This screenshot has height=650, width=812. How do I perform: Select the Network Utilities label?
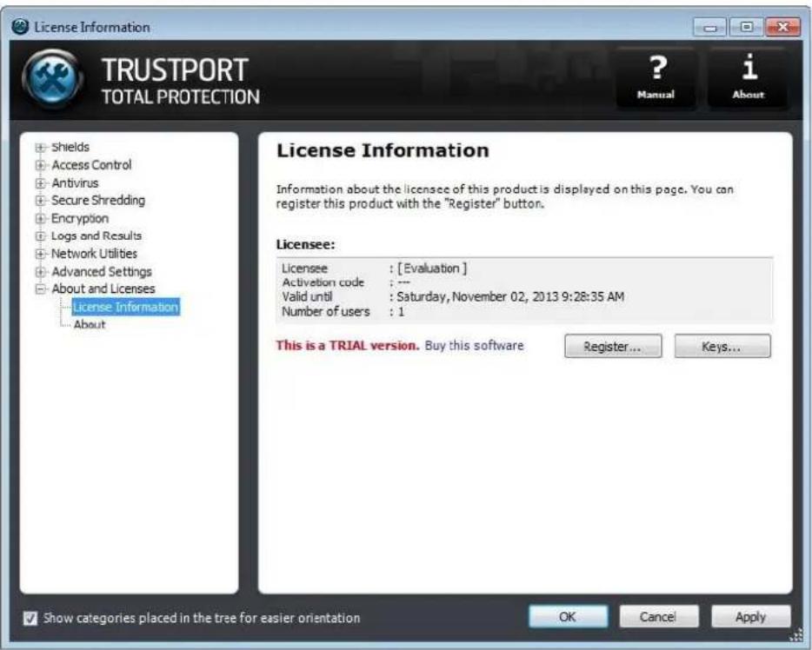pyautogui.click(x=94, y=254)
